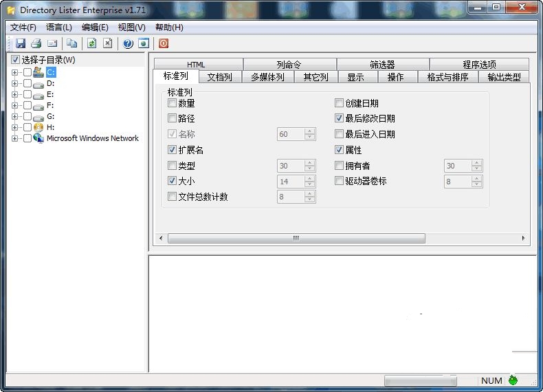Screen dimensions: 543x392
Task: Open the 文件(F) menu
Action: [x=23, y=28]
